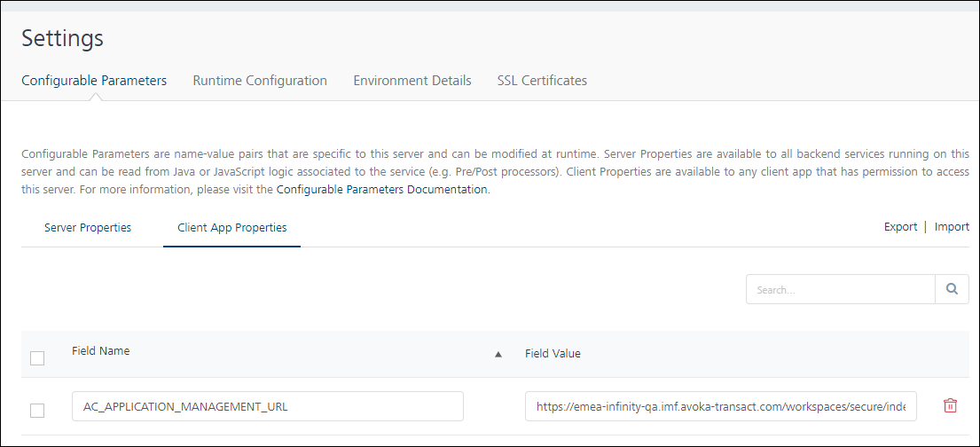Click the search magnifier icon button
The width and height of the screenshot is (980, 447).
(x=952, y=289)
